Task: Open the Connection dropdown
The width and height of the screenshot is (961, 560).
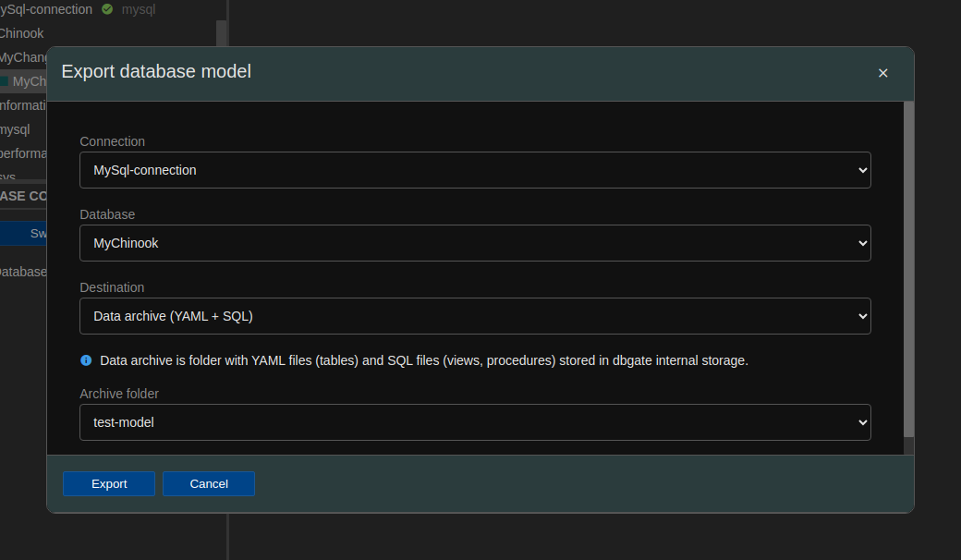Action: (x=475, y=170)
